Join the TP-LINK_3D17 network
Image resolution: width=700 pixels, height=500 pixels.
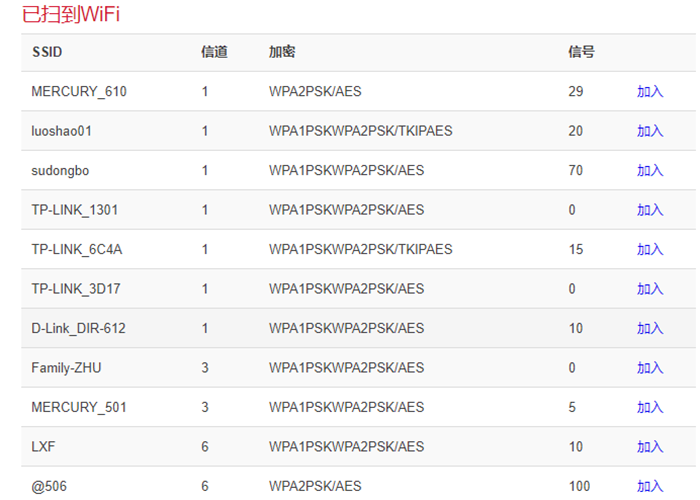(650, 289)
